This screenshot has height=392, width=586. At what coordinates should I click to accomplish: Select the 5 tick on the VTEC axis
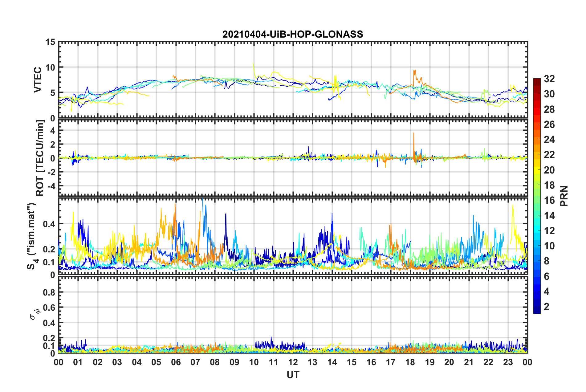[53, 93]
